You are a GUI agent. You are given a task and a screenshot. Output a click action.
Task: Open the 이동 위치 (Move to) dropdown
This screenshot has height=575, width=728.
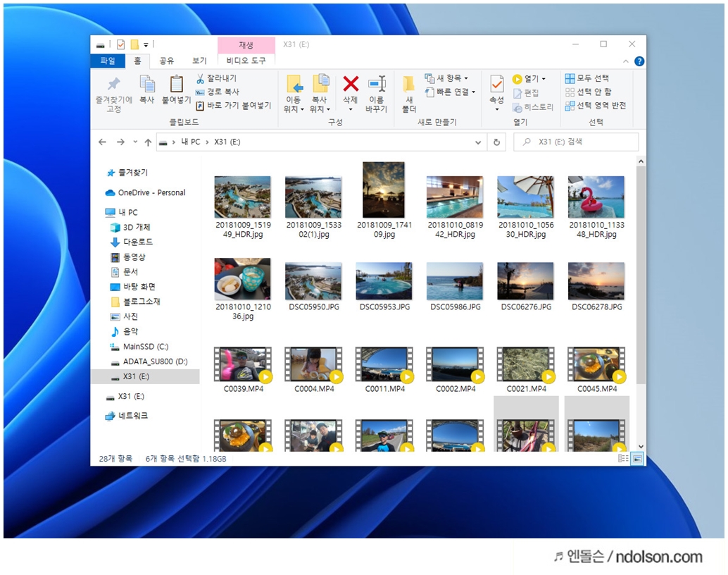[293, 94]
